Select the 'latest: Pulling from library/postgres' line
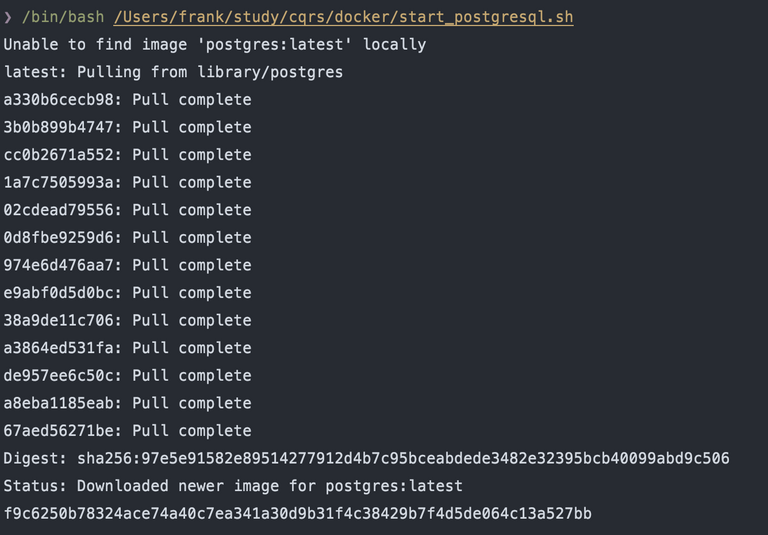The height and width of the screenshot is (535, 768). 173,72
